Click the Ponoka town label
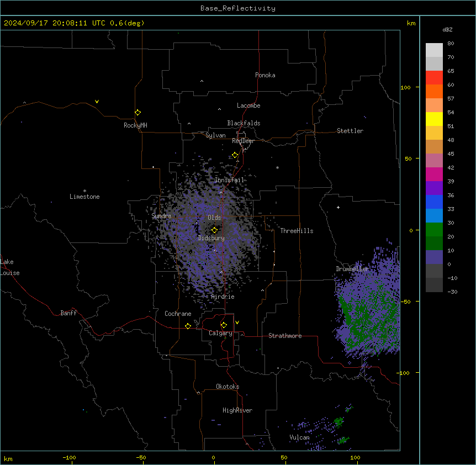The image size is (476, 465). [x=265, y=75]
